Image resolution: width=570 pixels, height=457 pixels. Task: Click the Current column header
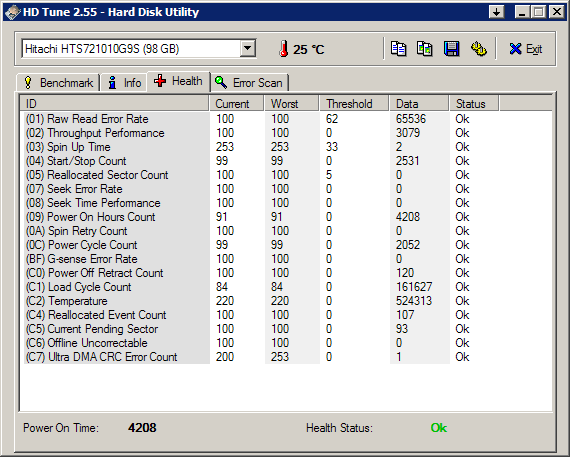[x=236, y=104]
